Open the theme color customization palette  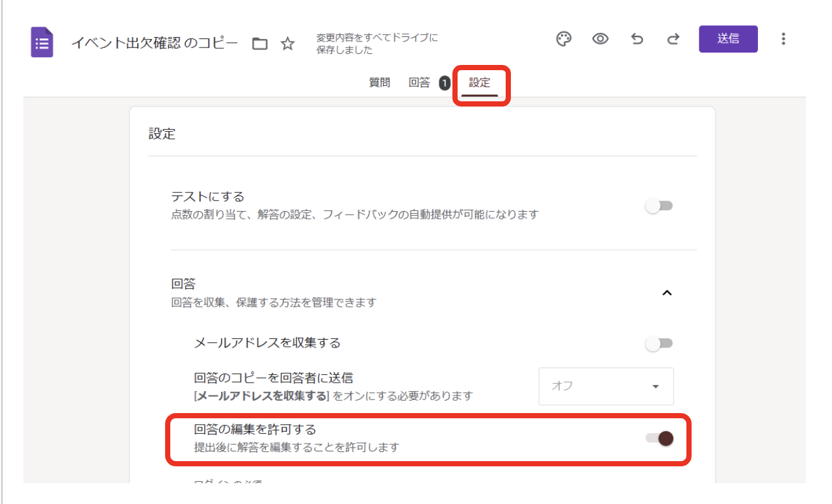tap(564, 39)
